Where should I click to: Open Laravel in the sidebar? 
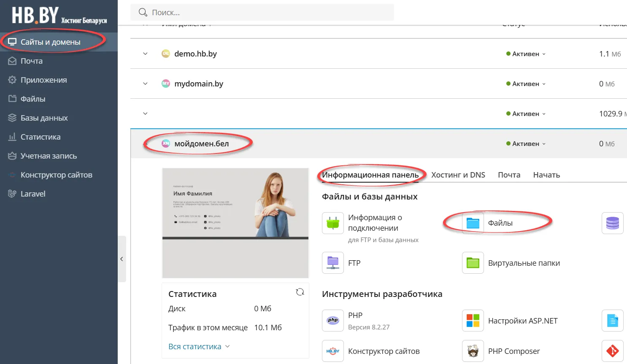[x=32, y=194]
